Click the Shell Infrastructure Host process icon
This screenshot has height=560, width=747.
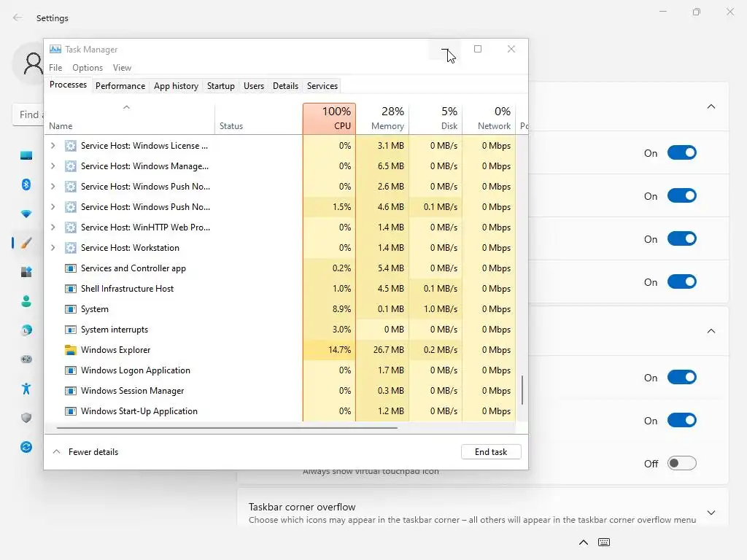pyautogui.click(x=71, y=289)
